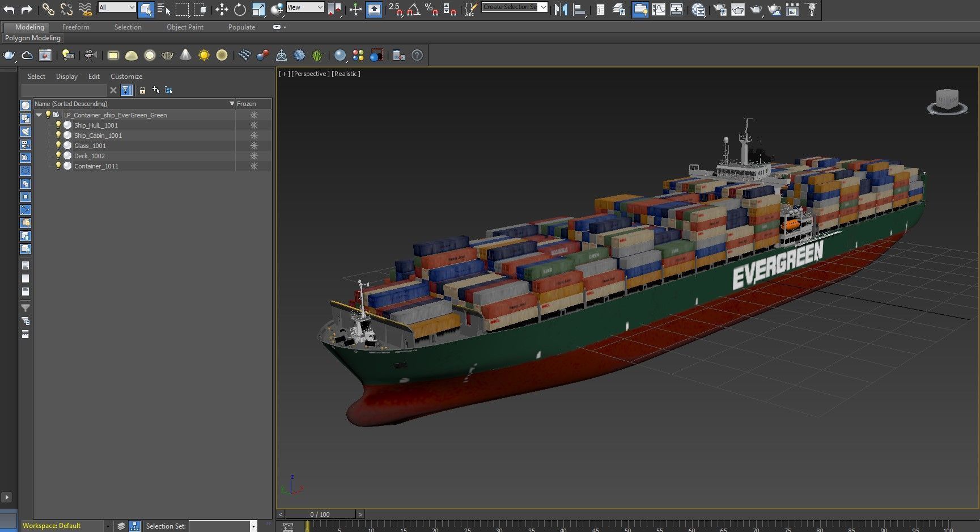
Task: Click the viewport [Perspective] label menu
Action: [x=310, y=74]
